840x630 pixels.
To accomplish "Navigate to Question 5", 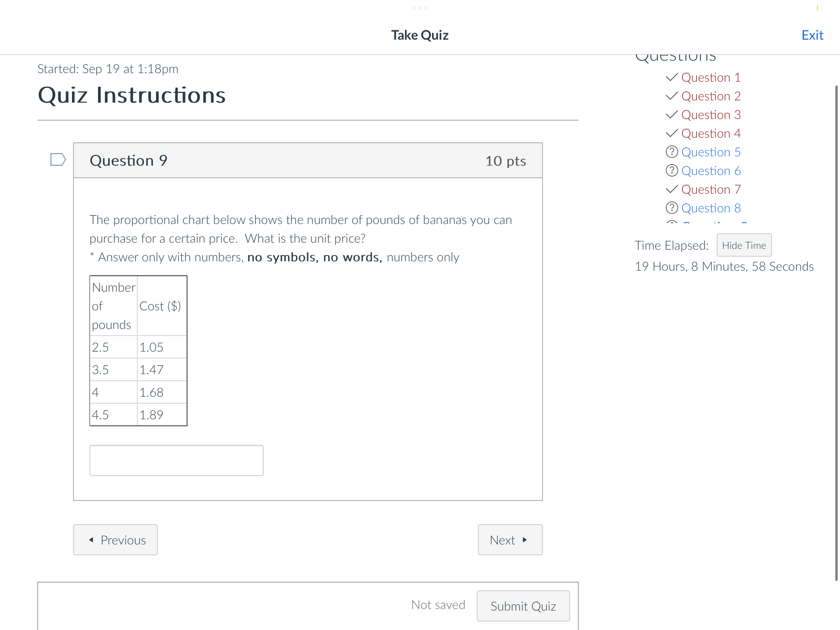I will point(711,152).
